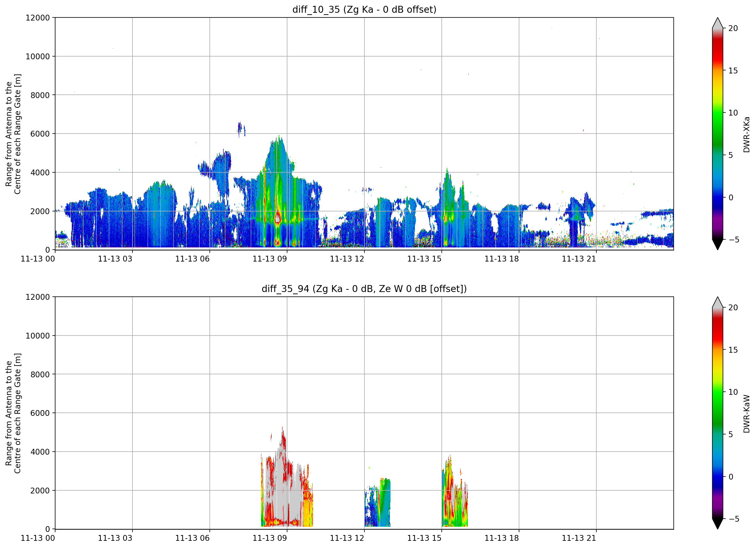
Task: Click the y-axis range label of diff_35_94 plot
Action: (x=13, y=413)
